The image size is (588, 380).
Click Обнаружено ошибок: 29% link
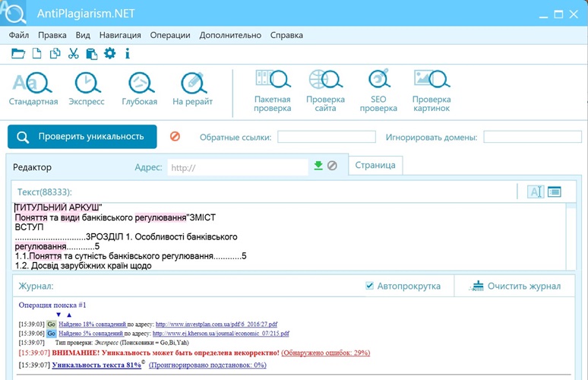325,353
